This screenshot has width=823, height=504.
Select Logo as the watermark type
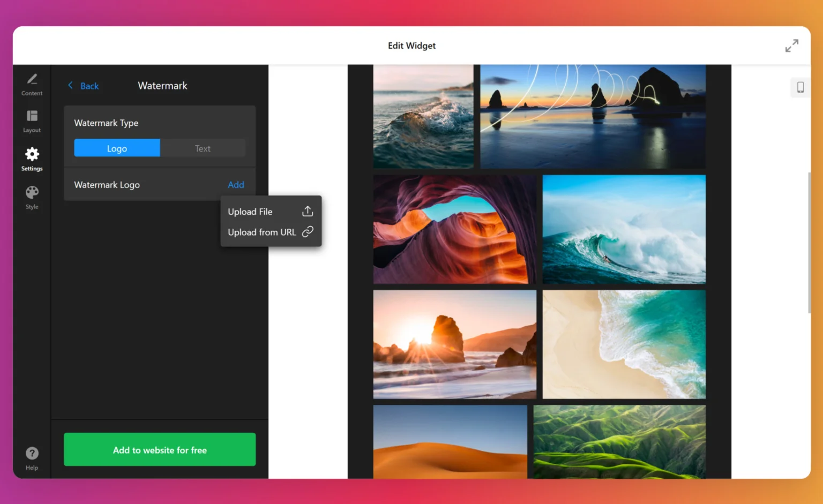(x=117, y=148)
